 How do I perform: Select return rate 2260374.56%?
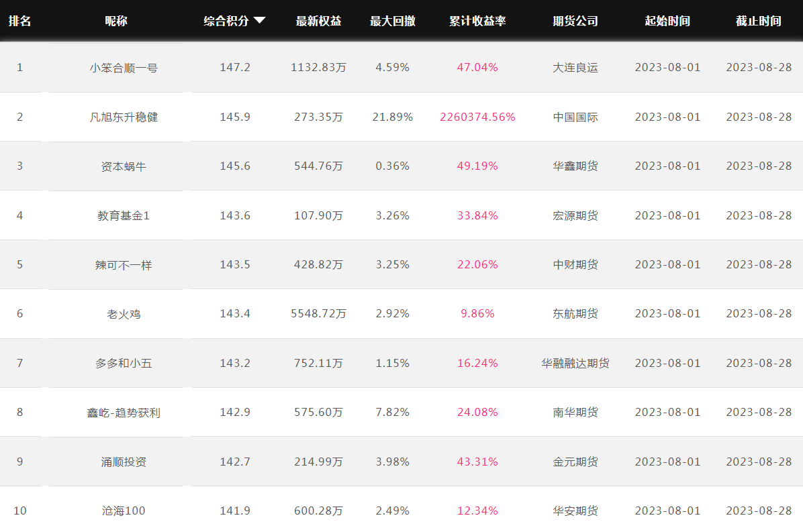(x=477, y=117)
